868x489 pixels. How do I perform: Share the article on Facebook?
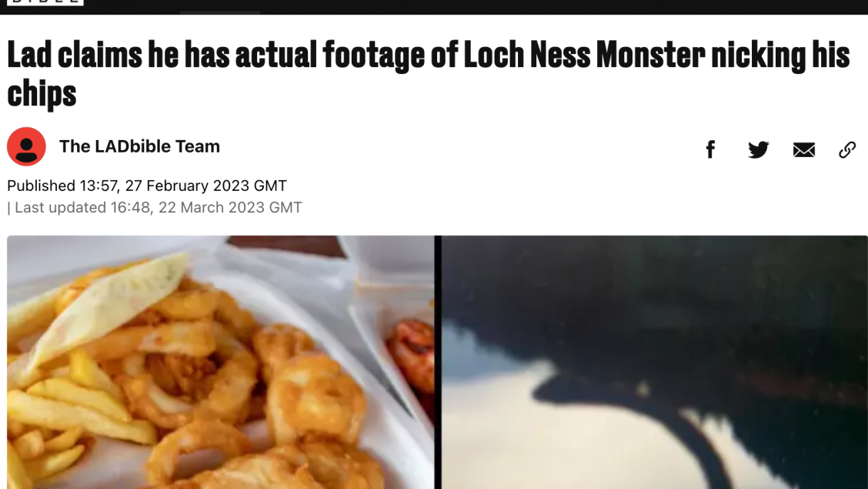711,149
